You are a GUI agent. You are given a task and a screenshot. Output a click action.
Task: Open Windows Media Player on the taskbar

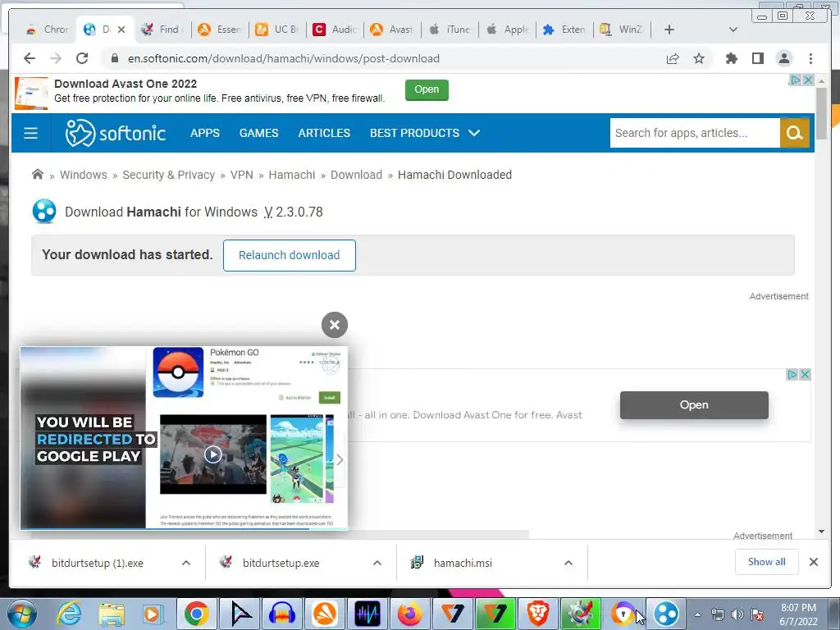(x=153, y=614)
